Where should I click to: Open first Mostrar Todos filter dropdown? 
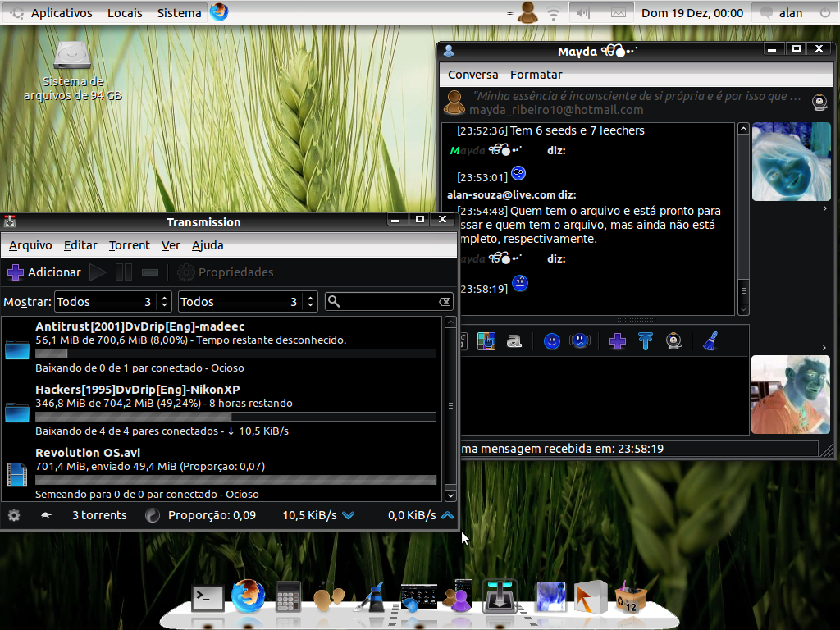click(112, 302)
